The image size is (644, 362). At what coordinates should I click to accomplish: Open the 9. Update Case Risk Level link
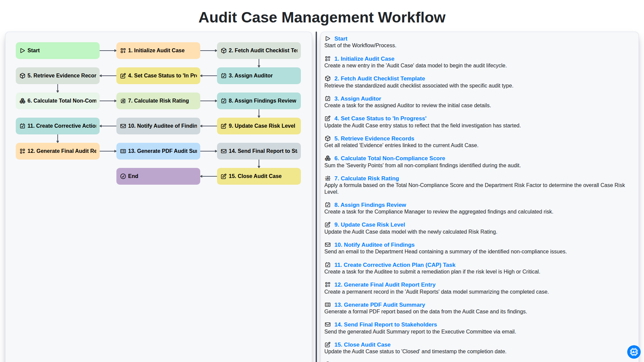point(370,225)
